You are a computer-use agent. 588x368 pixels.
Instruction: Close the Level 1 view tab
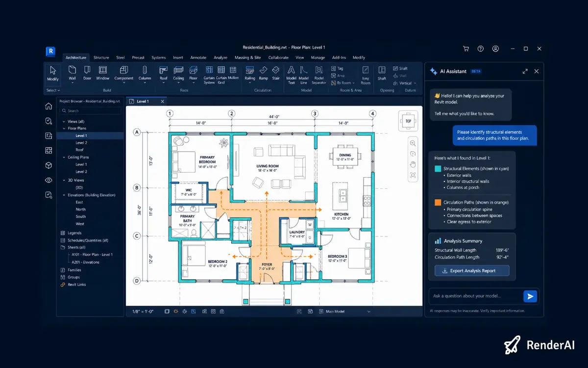click(x=163, y=101)
